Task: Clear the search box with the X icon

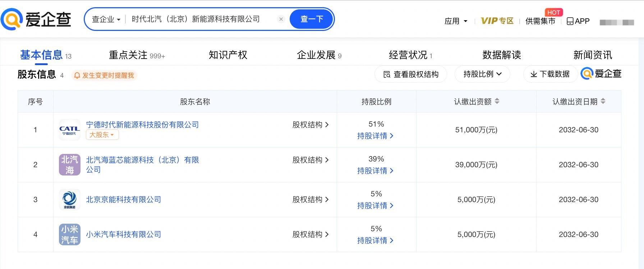Action: pos(281,19)
